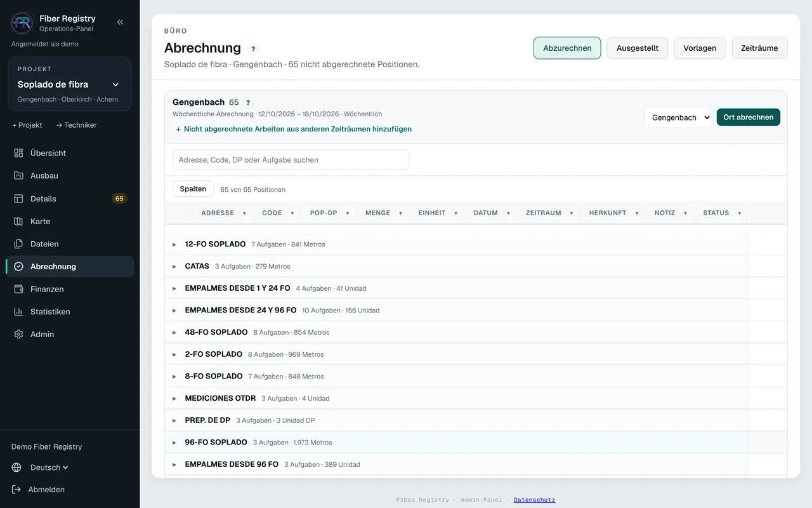Open Statistiken in the sidebar
Viewport: 812px width, 508px height.
(x=70, y=312)
